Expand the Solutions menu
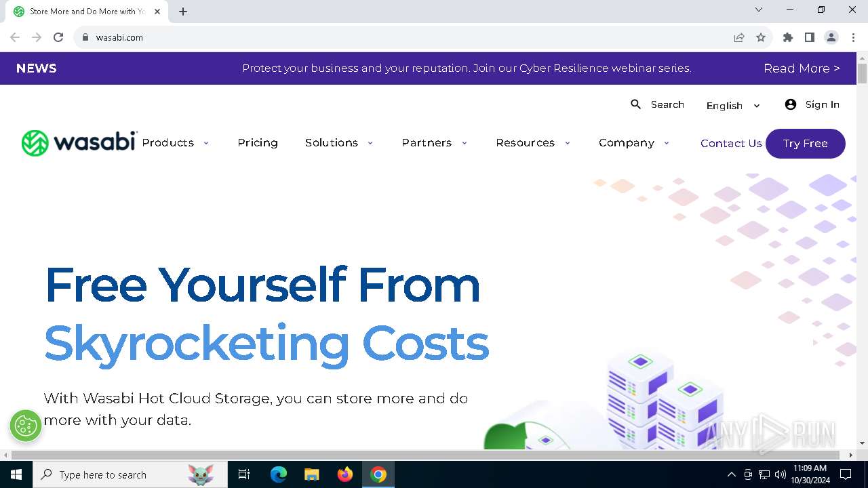The height and width of the screenshot is (488, 868). (339, 143)
